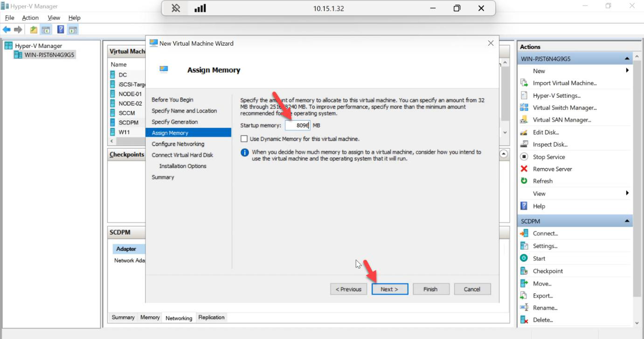
Task: Click Edit Disk icon in Actions
Action: (x=524, y=132)
